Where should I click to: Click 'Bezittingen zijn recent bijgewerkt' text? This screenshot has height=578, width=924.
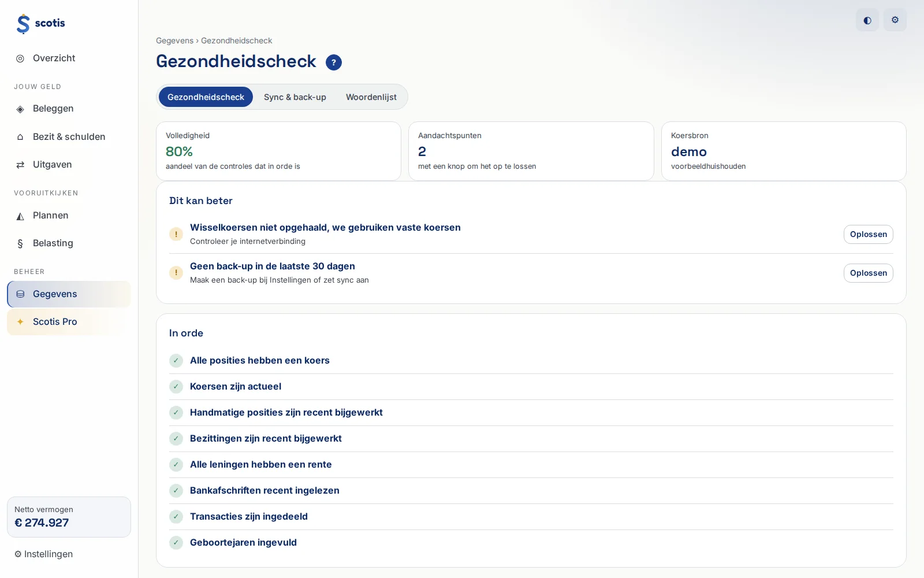coord(266,439)
